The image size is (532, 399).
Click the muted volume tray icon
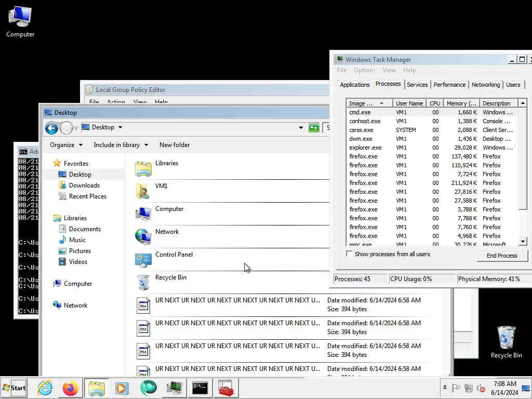click(481, 388)
